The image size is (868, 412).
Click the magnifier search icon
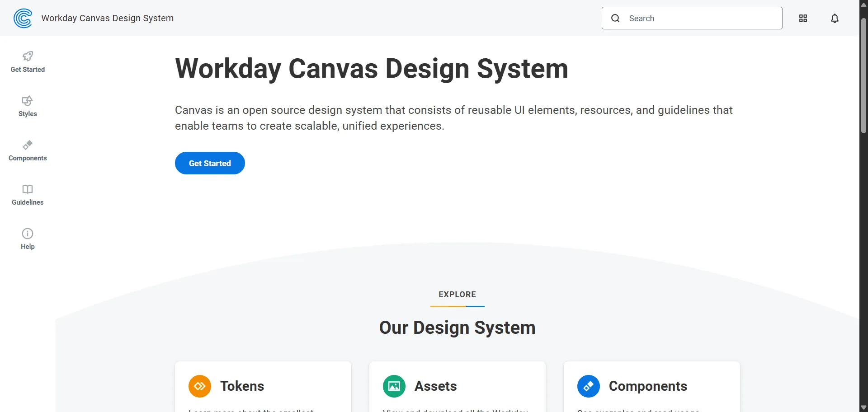[615, 18]
